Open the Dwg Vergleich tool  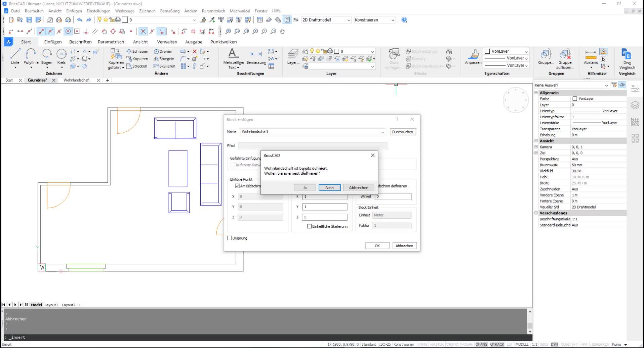coord(627,59)
